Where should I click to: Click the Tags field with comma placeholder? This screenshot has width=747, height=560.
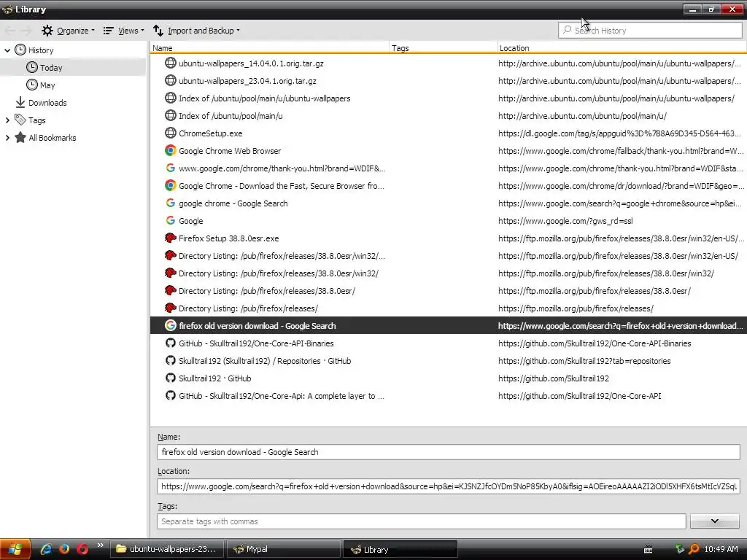coord(421,521)
